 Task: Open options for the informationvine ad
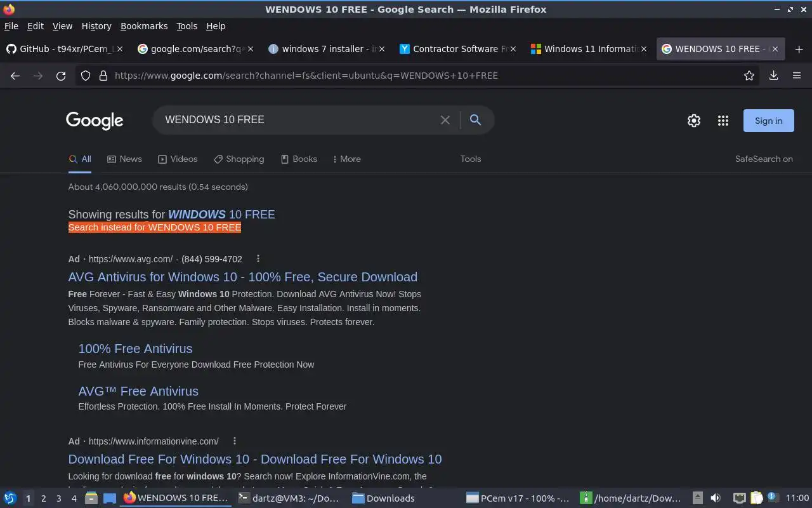(x=234, y=441)
